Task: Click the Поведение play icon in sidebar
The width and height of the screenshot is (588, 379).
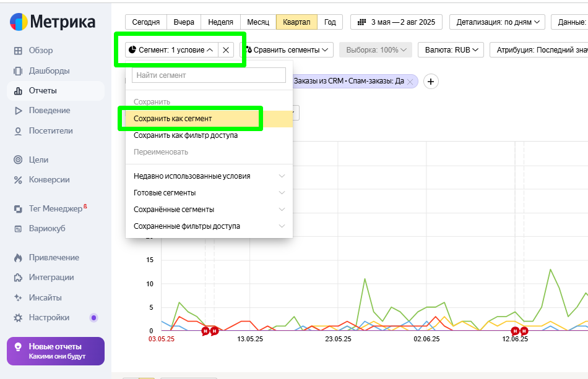Action: [x=18, y=111]
